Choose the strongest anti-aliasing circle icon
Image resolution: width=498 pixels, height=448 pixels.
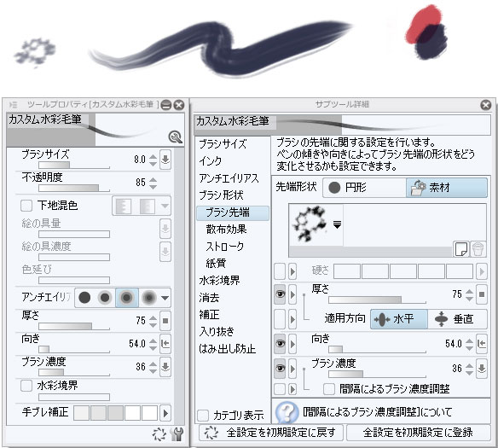coord(148,298)
